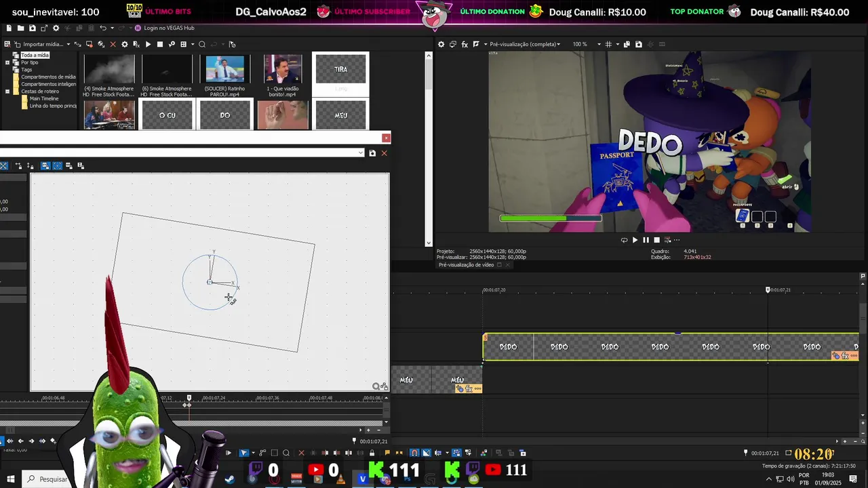Open Media FX icon in Project Media toolbar

point(136,44)
